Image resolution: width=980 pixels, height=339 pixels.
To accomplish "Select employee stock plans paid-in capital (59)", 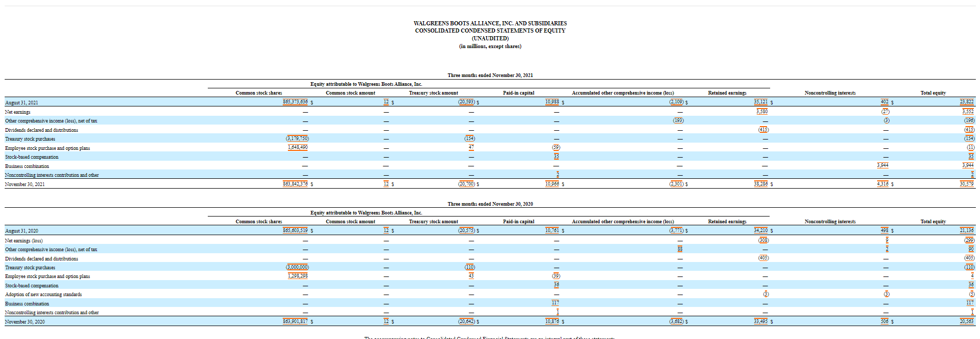I will pos(556,147).
